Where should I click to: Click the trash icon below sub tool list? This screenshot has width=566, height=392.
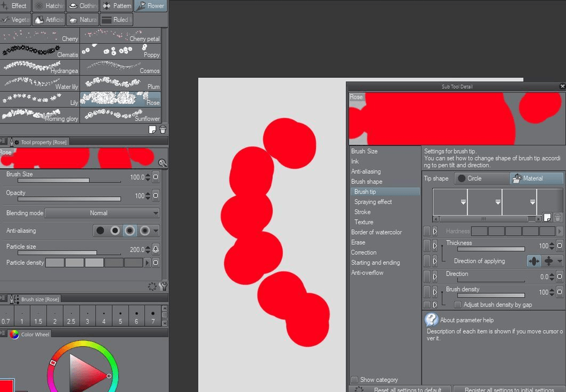point(163,130)
